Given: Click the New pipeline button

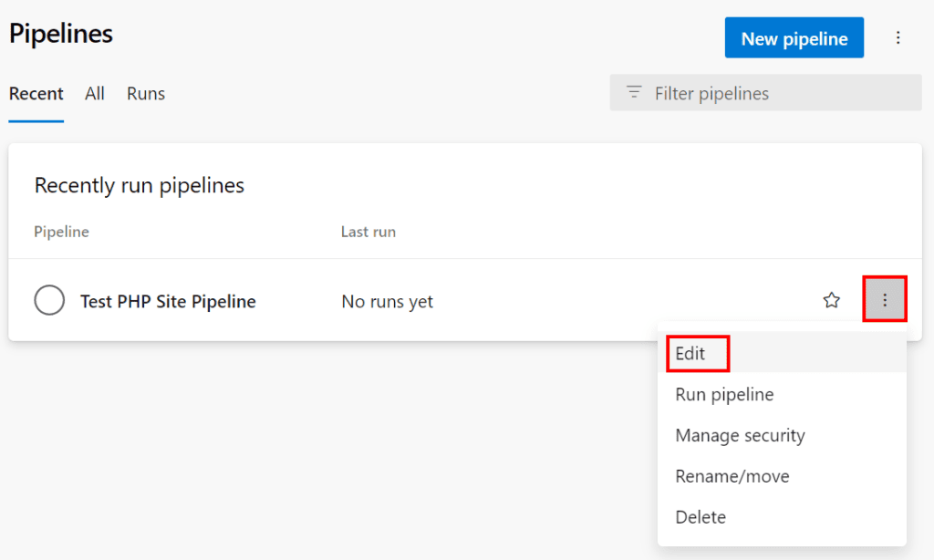Looking at the screenshot, I should [794, 37].
